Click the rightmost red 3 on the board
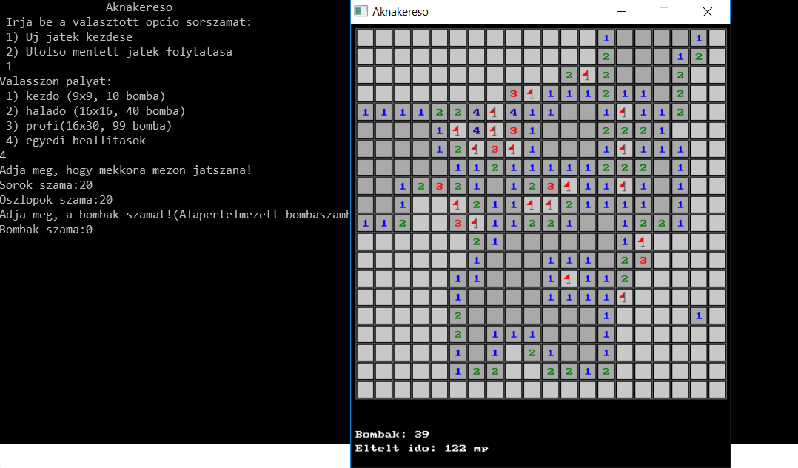 point(643,260)
